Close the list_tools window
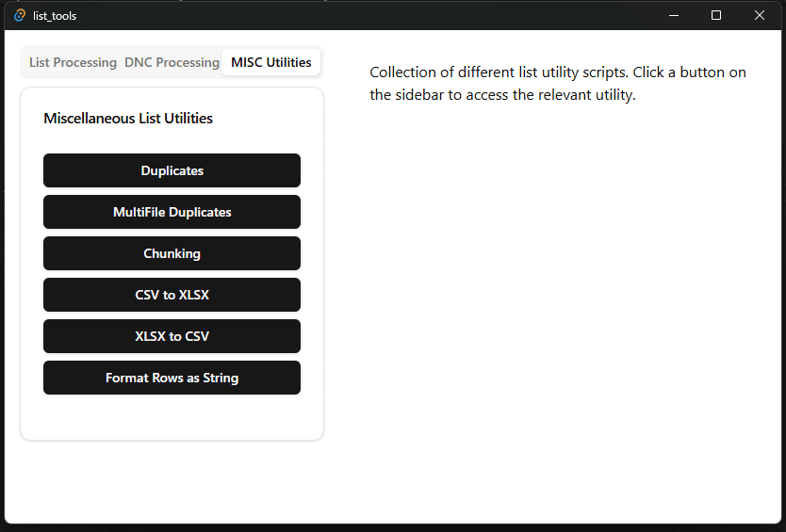 point(760,15)
